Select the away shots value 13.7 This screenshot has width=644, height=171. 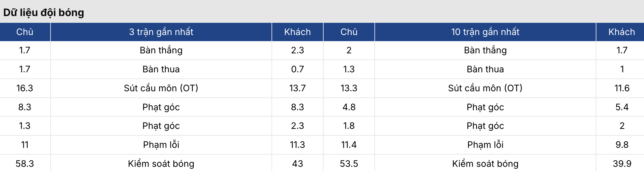point(297,88)
